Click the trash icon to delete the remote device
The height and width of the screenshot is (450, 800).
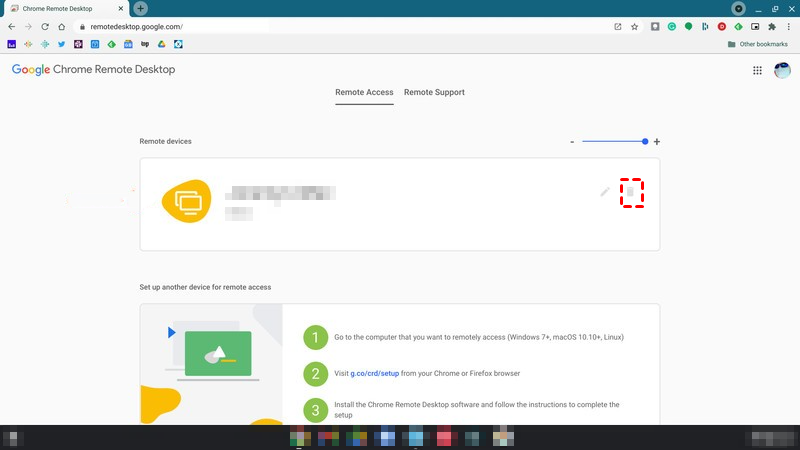[x=631, y=192]
